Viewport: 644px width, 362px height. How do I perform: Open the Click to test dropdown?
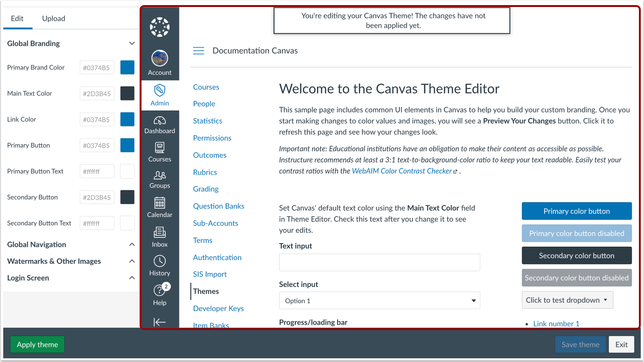(567, 300)
